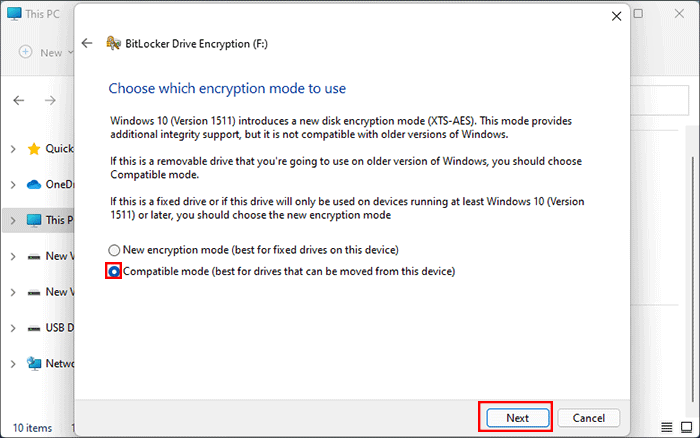Expand the OneDrive tree node
700x438 pixels.
pyautogui.click(x=12, y=184)
